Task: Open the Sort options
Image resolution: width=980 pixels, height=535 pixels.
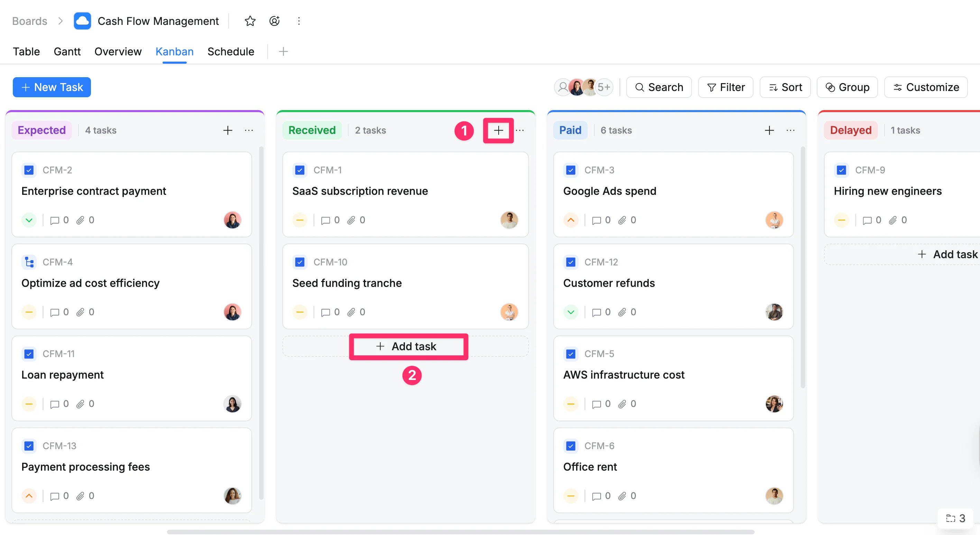Action: [x=785, y=87]
